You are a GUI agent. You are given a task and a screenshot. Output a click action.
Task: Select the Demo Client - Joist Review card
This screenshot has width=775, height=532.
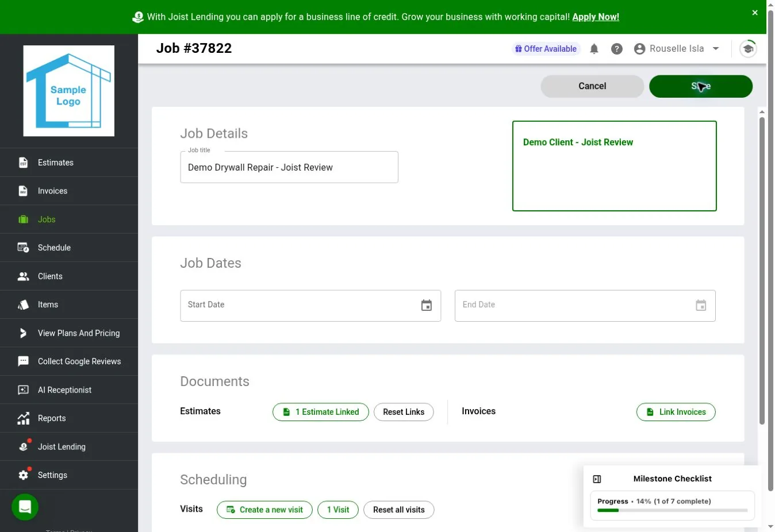(615, 166)
